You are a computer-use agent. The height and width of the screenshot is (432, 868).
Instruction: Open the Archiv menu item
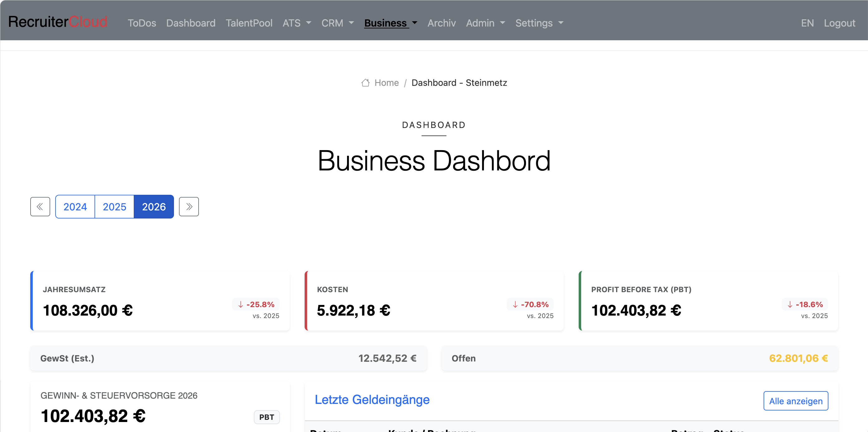[x=441, y=23]
